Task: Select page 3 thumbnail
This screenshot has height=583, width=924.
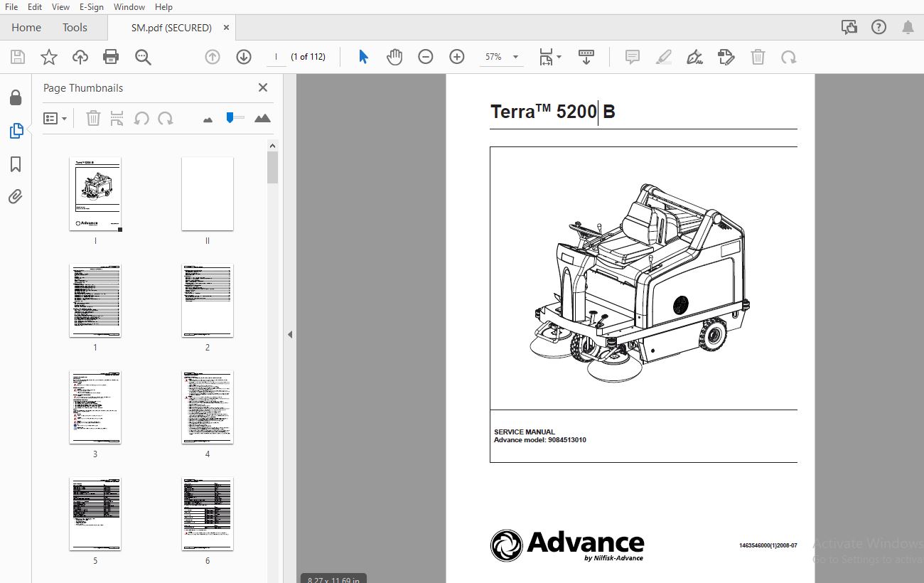Action: [95, 407]
